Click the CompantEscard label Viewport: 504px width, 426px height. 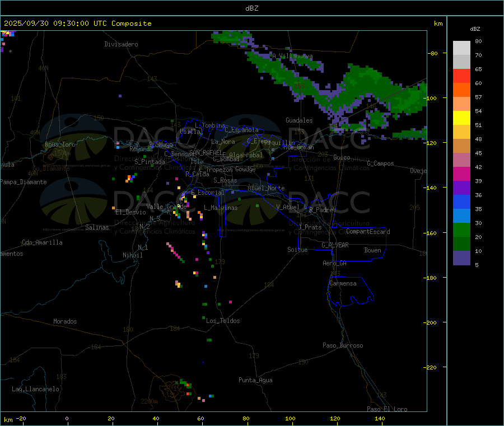coord(368,232)
